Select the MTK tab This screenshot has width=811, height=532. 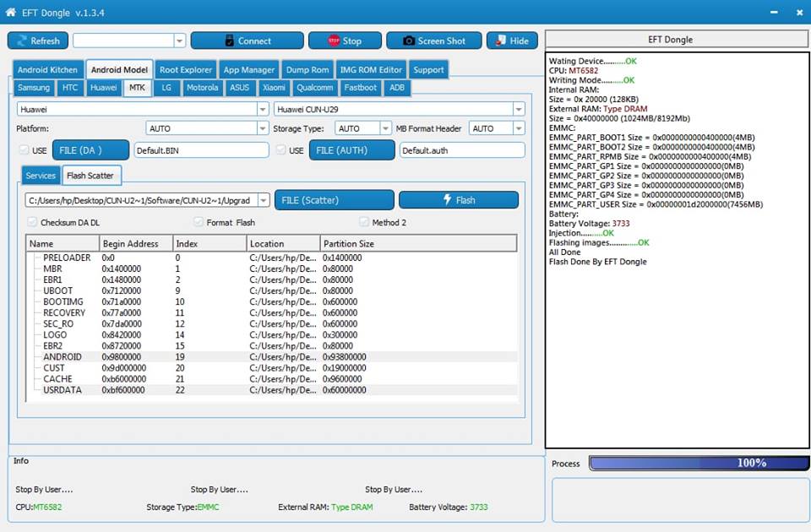(137, 88)
